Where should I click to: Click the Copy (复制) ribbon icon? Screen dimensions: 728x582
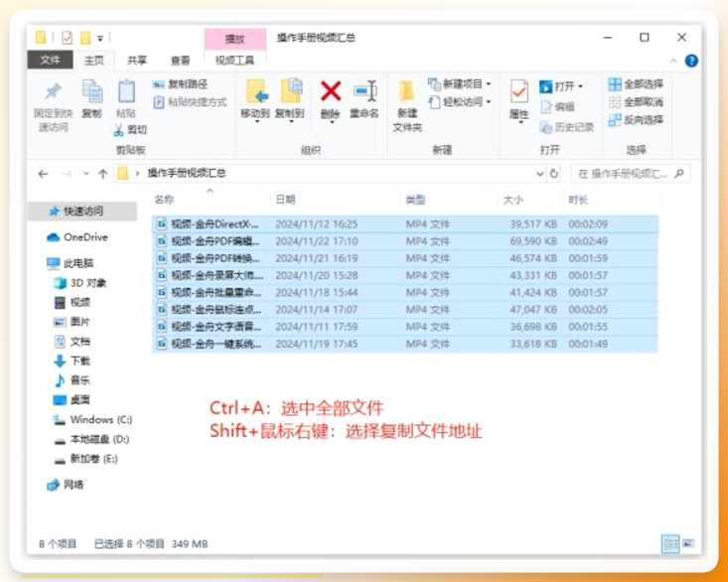click(92, 91)
